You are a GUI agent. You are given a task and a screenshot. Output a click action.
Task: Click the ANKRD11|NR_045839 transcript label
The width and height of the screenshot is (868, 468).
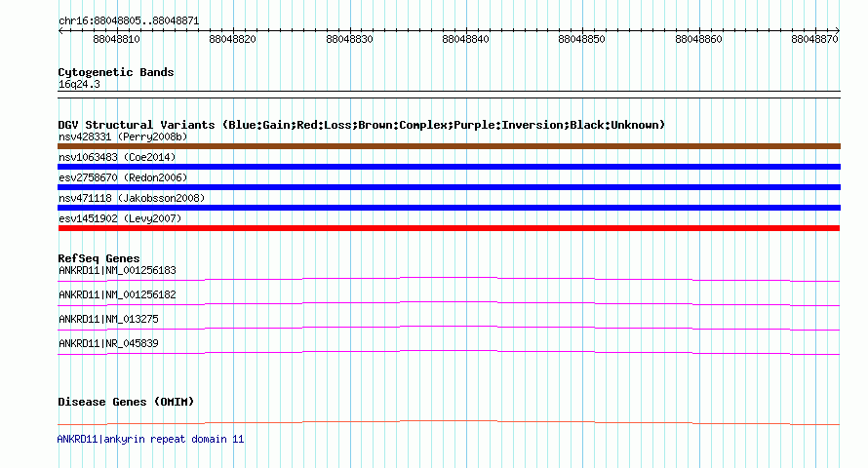click(108, 343)
